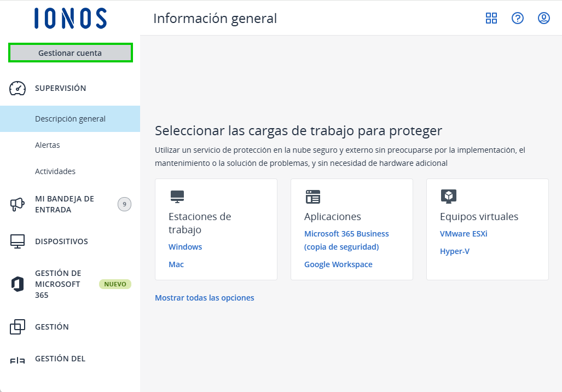Click the Seleccionar las cargas de trabajo heading
562x392 pixels.
[x=298, y=130]
